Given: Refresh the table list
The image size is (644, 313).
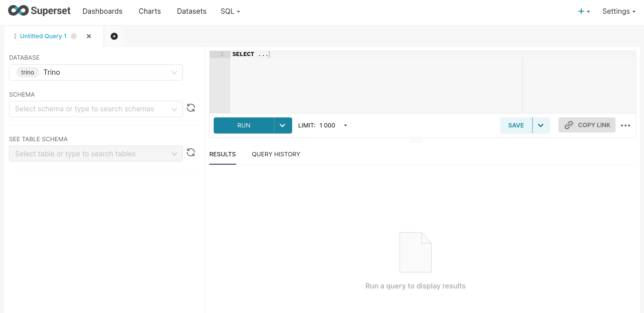Looking at the screenshot, I should (x=191, y=152).
